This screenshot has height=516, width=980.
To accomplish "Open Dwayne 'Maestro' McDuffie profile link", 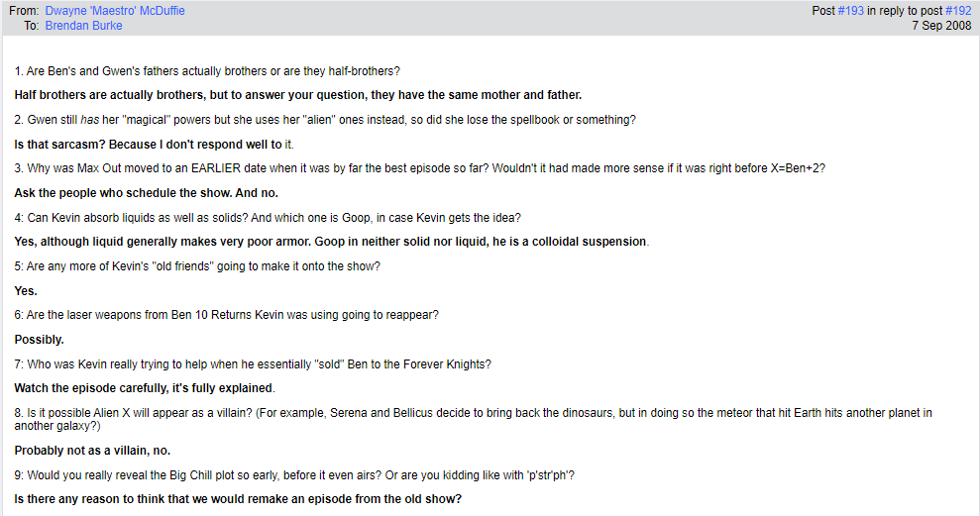I will [x=115, y=11].
